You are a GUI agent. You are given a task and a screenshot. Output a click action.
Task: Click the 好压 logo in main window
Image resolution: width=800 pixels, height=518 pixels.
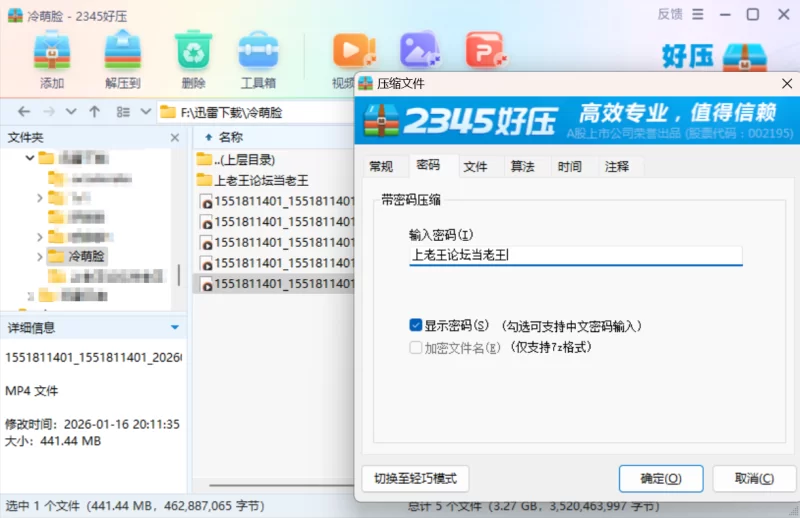click(x=714, y=56)
